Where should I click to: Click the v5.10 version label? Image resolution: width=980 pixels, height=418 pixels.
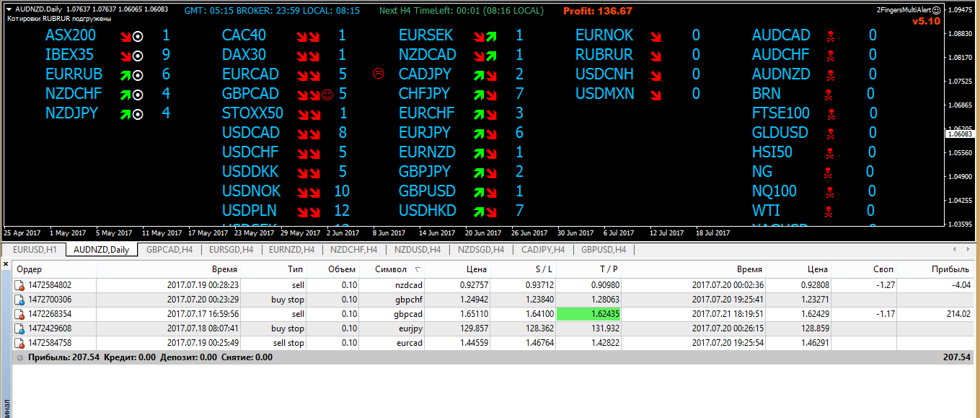pyautogui.click(x=927, y=21)
